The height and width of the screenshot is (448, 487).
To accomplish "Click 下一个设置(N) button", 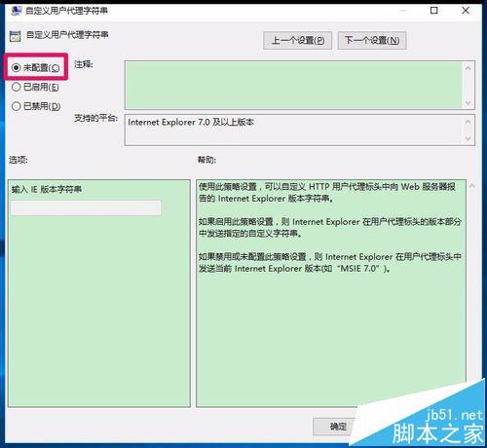I will tap(372, 40).
